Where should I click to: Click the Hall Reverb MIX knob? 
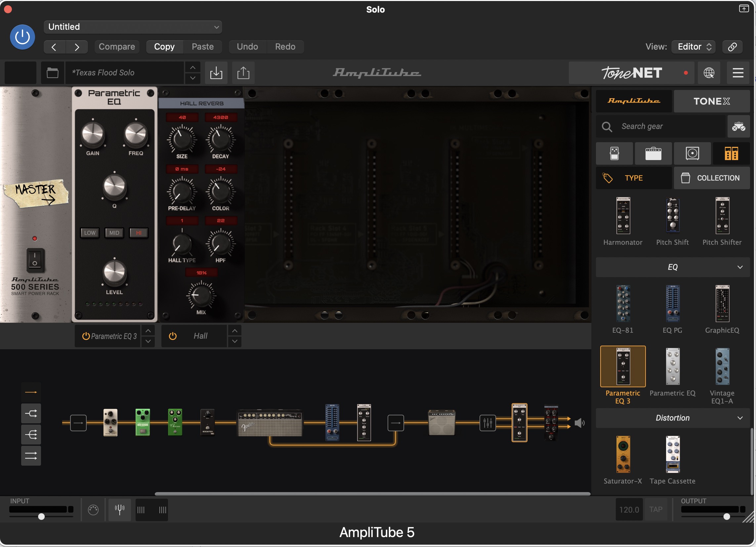pyautogui.click(x=201, y=295)
